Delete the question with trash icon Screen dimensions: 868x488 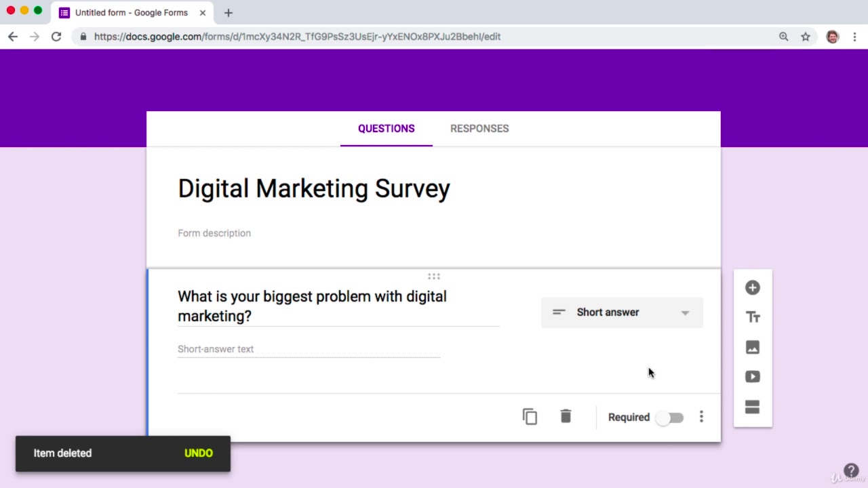click(x=566, y=417)
